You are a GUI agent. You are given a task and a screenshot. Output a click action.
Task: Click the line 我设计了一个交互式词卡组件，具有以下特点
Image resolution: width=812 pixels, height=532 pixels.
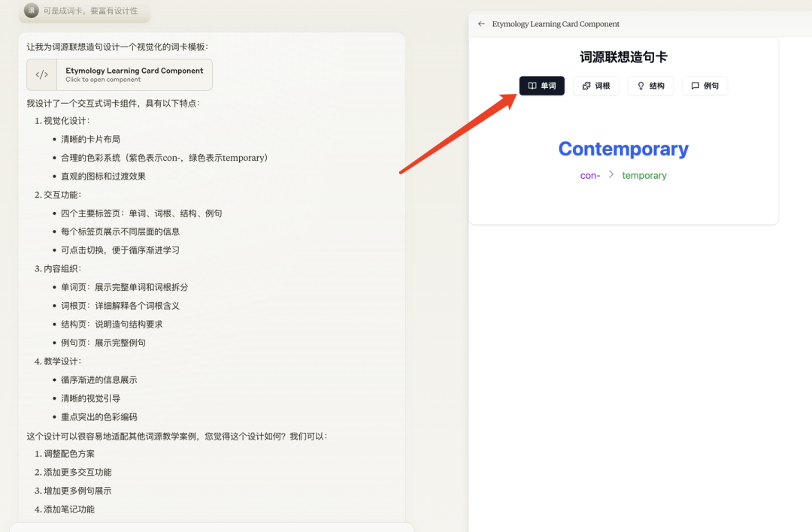(114, 104)
